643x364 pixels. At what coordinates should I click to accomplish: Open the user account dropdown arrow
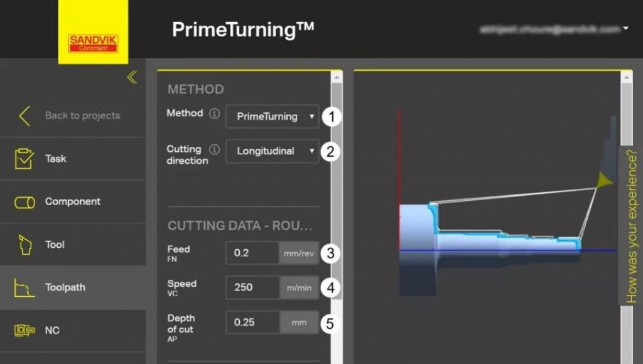click(x=626, y=29)
